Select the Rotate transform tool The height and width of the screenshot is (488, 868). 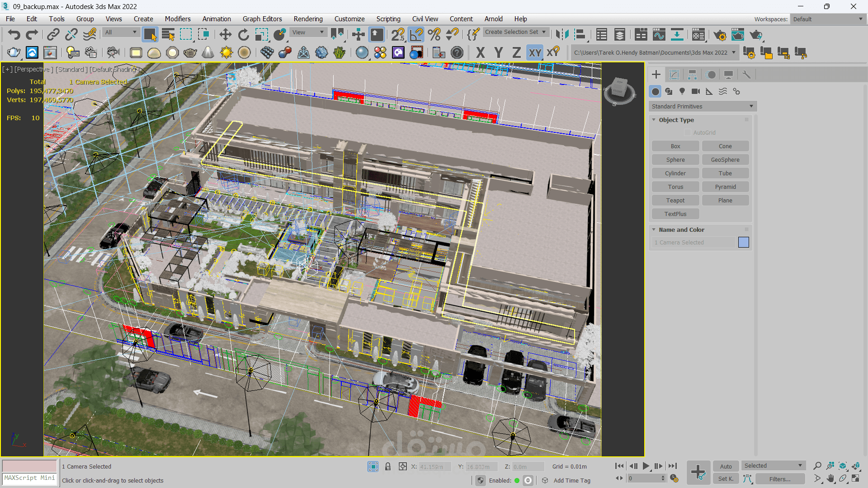coord(243,35)
